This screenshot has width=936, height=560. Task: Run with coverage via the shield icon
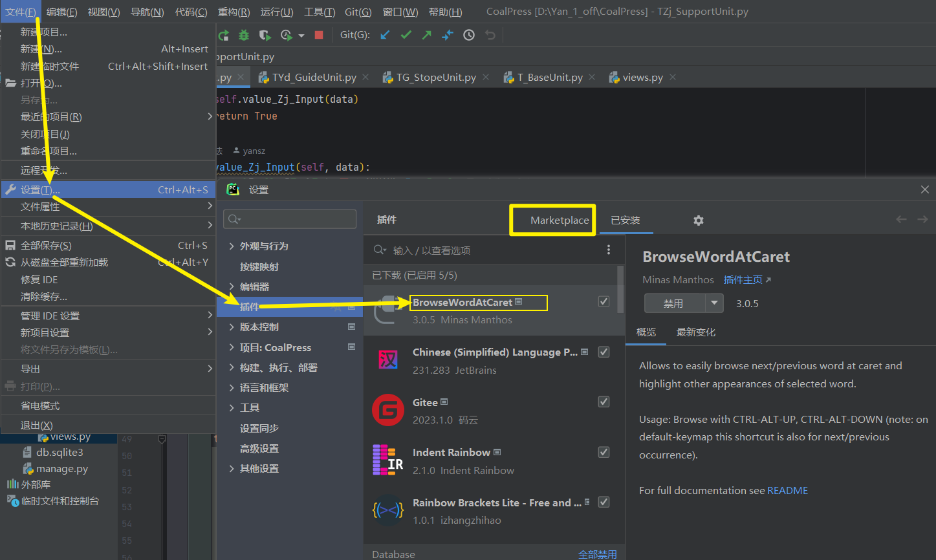[x=265, y=35]
